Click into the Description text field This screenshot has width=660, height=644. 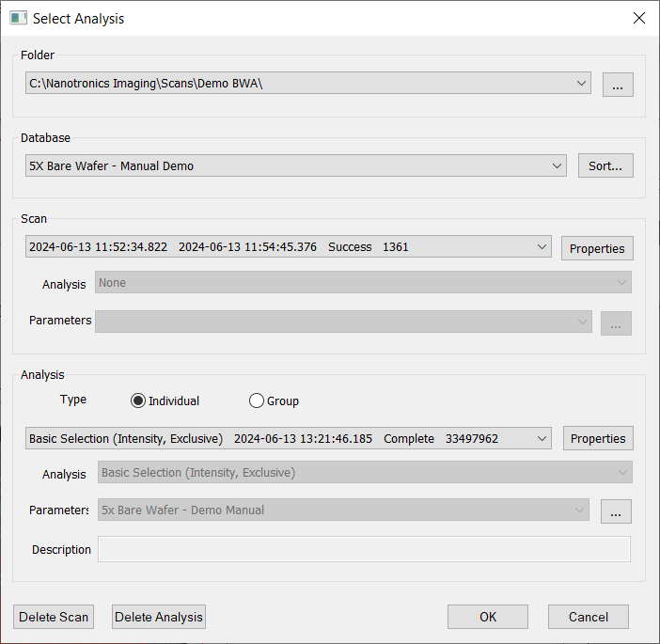[x=364, y=549]
